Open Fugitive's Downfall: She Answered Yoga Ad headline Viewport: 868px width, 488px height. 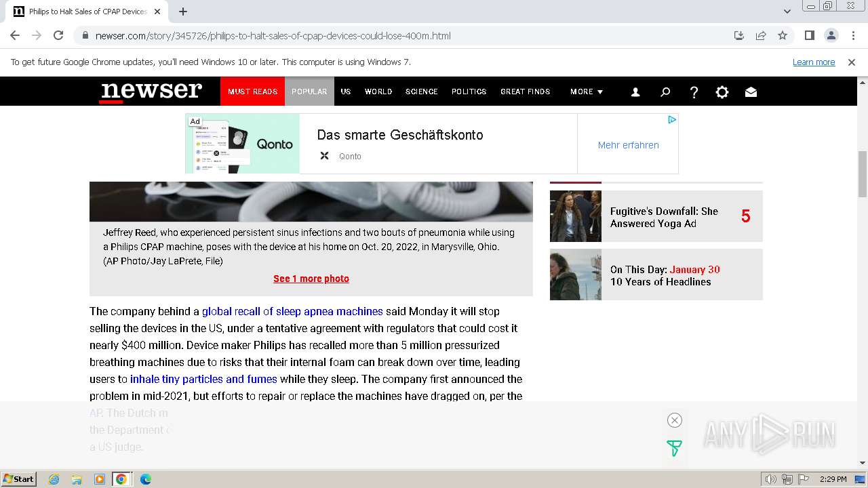(x=664, y=218)
